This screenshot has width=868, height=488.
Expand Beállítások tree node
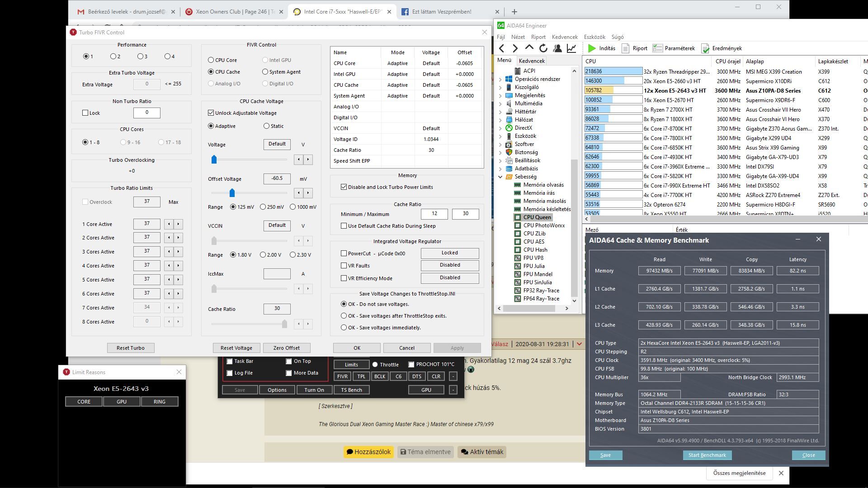click(x=500, y=160)
